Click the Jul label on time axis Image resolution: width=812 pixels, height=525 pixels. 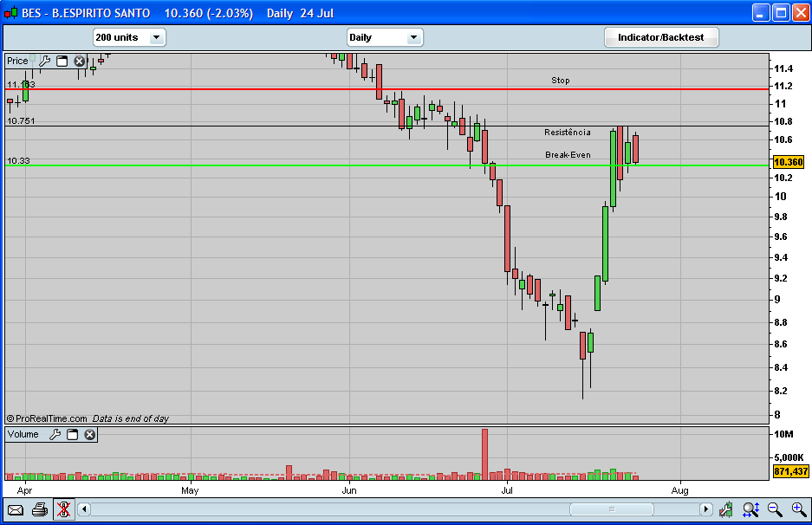click(x=507, y=490)
